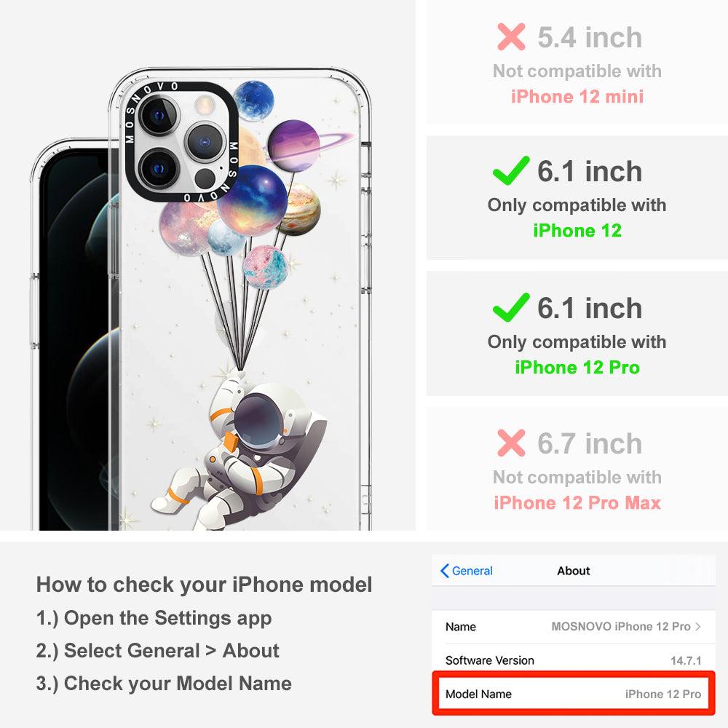Select the highlighted Model Name row
The height and width of the screenshot is (728, 728).
click(x=573, y=694)
